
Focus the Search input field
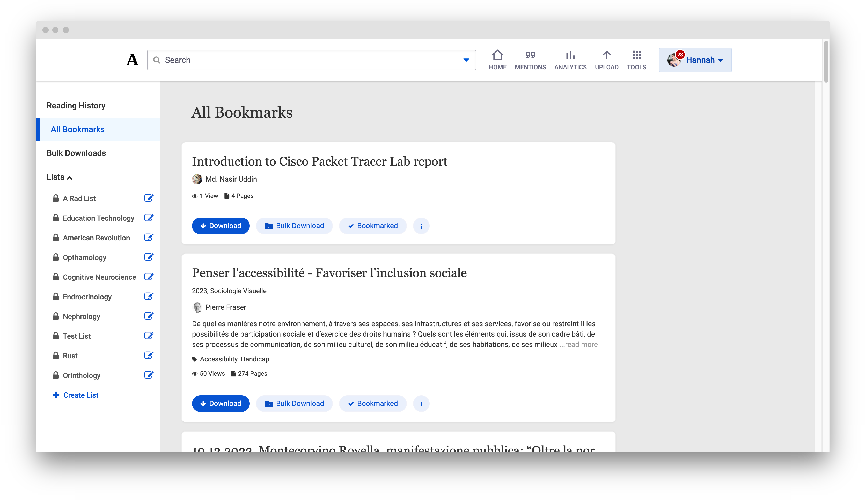(311, 60)
